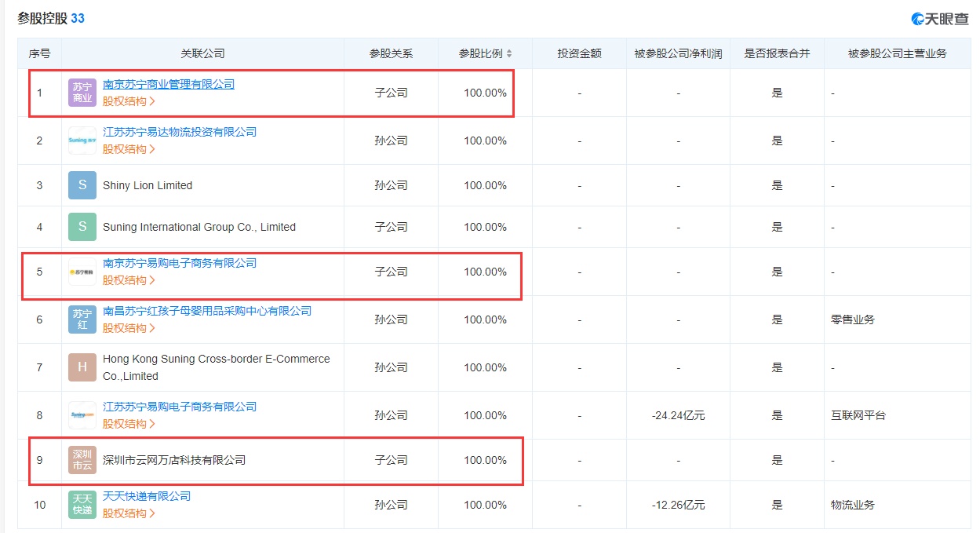
Task: Click the Suning.com logo for 江苏苏宁易购电子商务有限公司
Action: (x=82, y=415)
